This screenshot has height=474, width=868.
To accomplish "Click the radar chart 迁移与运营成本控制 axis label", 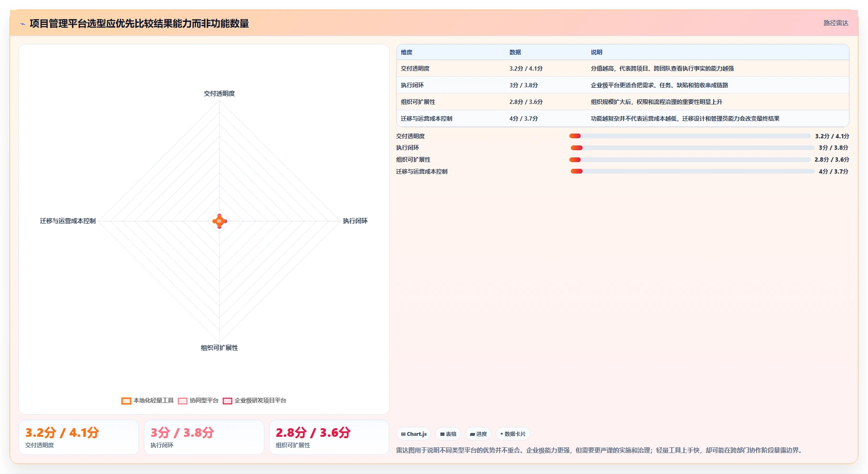I will coord(68,221).
